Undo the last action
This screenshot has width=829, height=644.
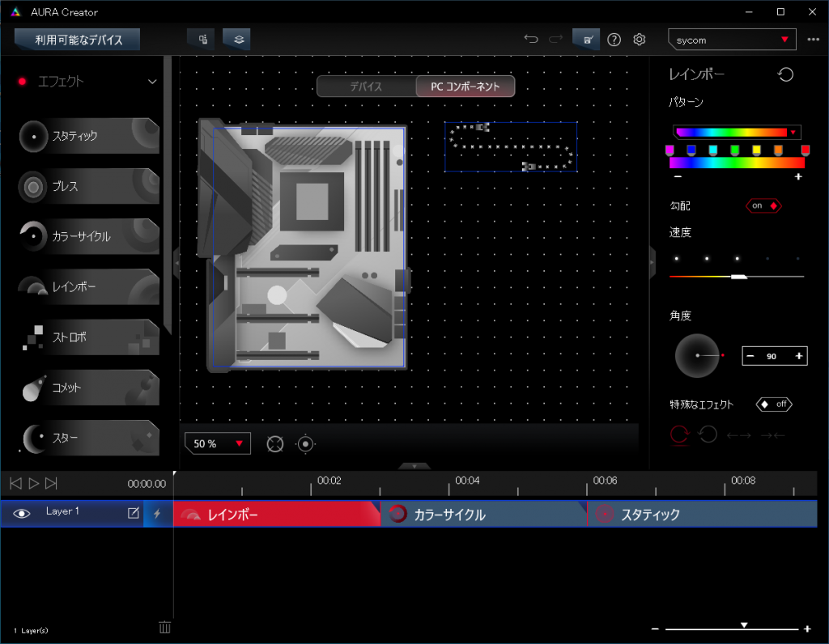pos(531,39)
